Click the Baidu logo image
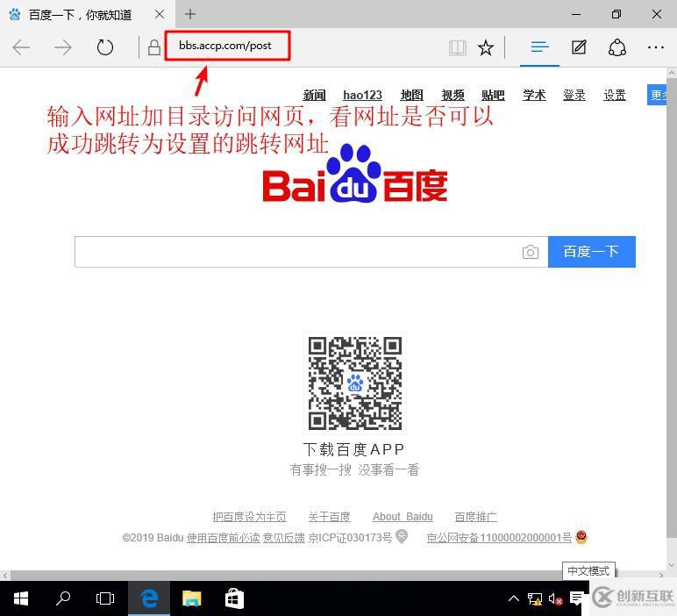Screen dimensions: 677x616 tap(355, 174)
